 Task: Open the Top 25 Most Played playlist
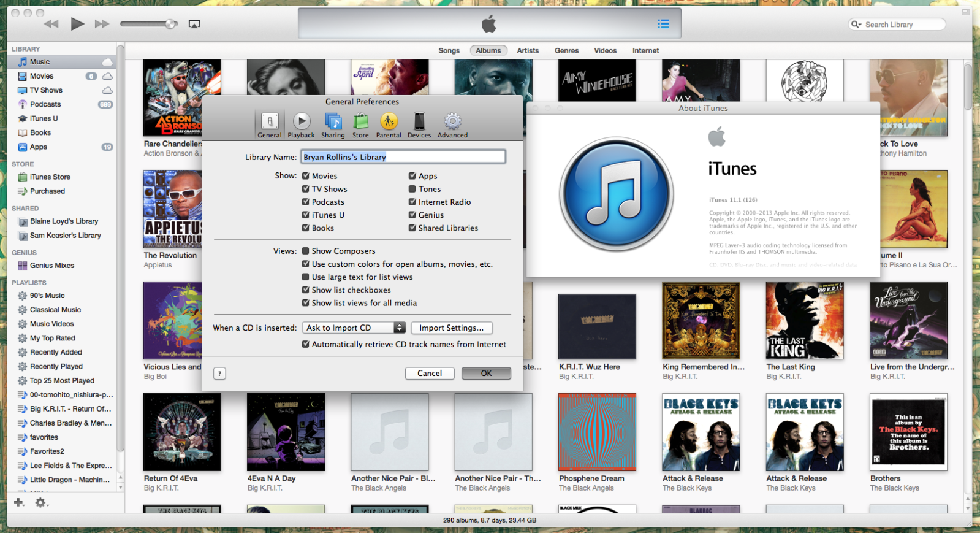(x=62, y=380)
